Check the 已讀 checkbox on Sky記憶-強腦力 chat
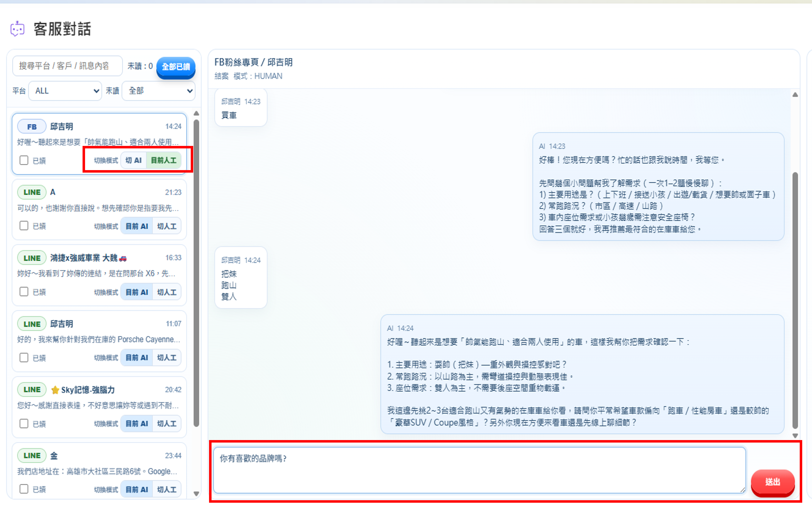812x510 pixels. point(24,424)
